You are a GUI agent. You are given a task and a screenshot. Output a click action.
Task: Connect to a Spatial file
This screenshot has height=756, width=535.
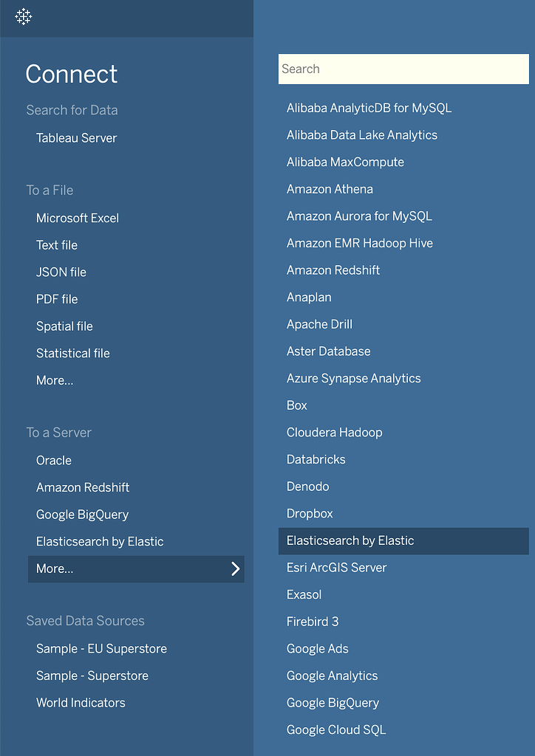[x=64, y=326]
